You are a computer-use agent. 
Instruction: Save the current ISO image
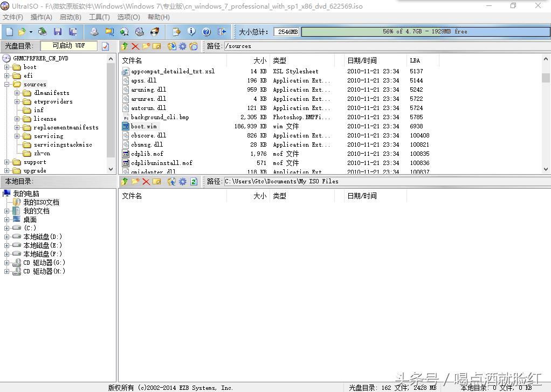[x=57, y=31]
